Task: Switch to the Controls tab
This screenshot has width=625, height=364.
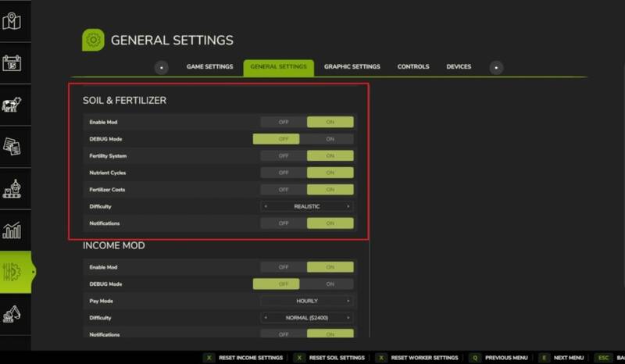Action: tap(412, 67)
